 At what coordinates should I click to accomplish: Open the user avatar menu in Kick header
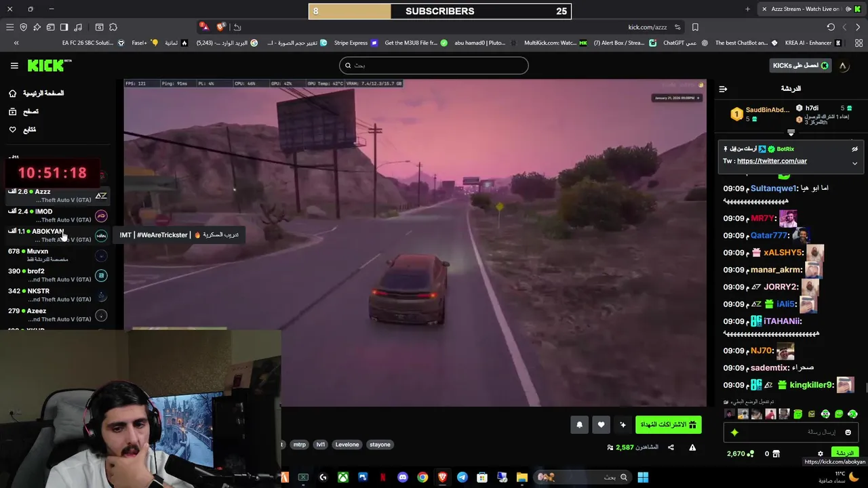pos(843,66)
